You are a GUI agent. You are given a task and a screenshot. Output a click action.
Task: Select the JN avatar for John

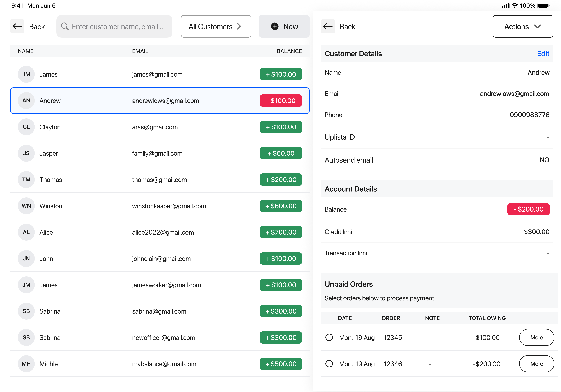pos(26,259)
